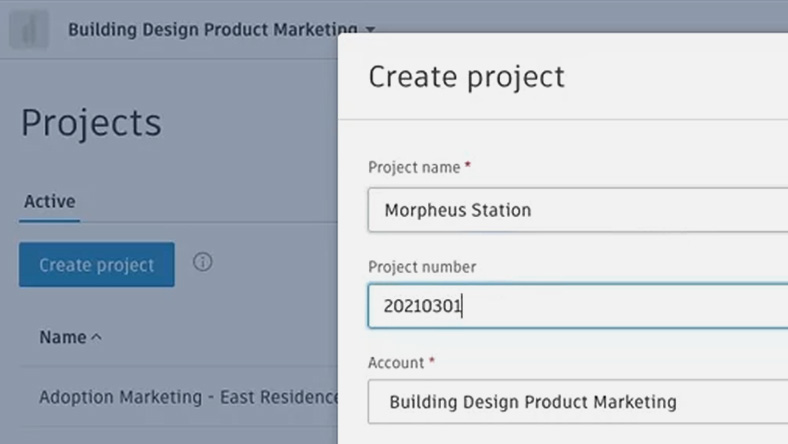Click the ascending sort arrow beside Name

97,338
